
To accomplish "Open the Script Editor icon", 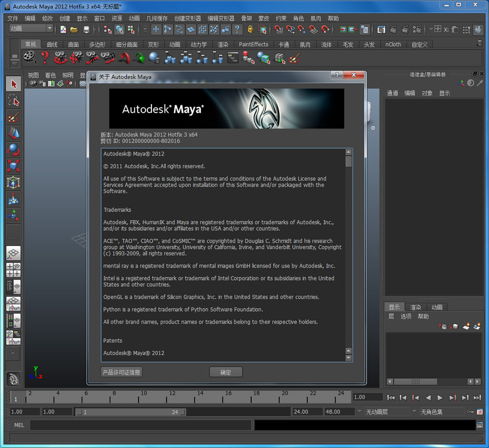I will click(480, 425).
